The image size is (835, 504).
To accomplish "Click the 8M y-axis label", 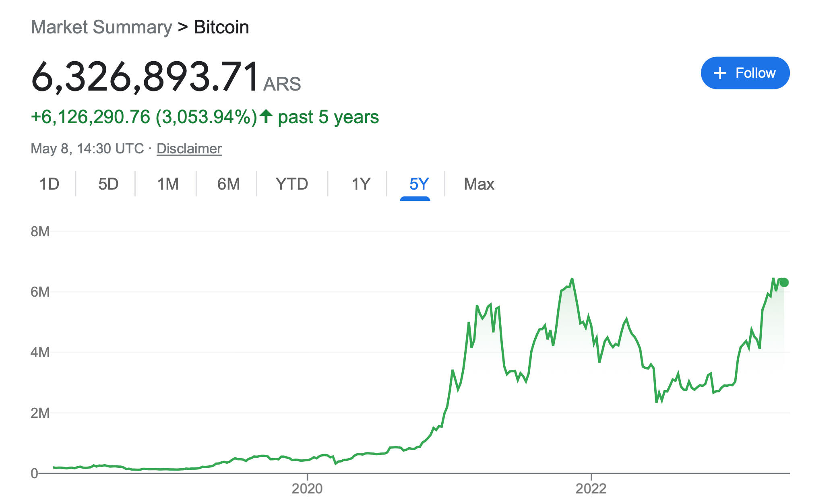I will tap(40, 231).
